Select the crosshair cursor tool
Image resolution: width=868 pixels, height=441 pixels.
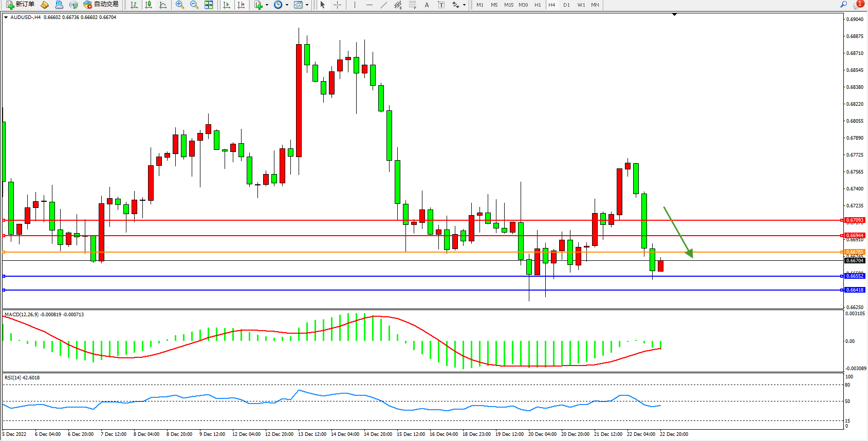[x=337, y=5]
